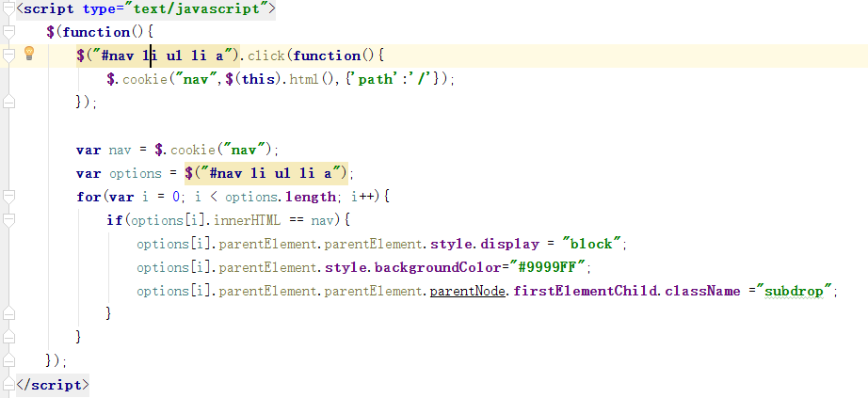Click the "#9999FF" color string
The width and height of the screenshot is (868, 398).
[x=549, y=267]
